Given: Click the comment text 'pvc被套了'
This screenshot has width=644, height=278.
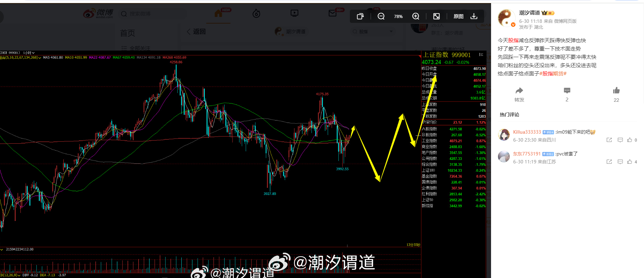Looking at the screenshot, I should [x=568, y=154].
